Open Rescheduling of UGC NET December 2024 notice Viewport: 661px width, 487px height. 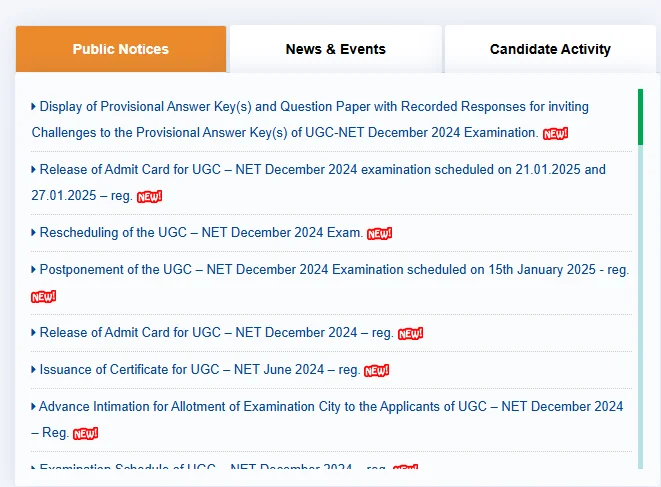[x=200, y=233]
